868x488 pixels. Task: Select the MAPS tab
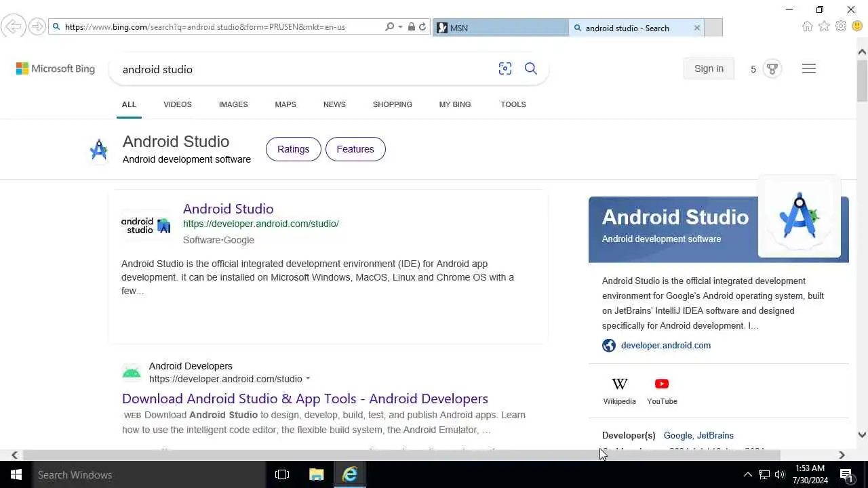coord(285,104)
